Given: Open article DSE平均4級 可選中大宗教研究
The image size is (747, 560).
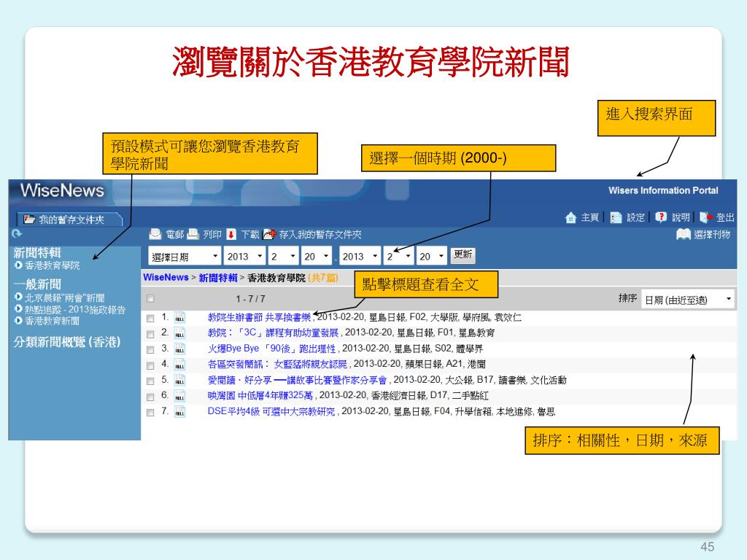Looking at the screenshot, I should click(271, 411).
